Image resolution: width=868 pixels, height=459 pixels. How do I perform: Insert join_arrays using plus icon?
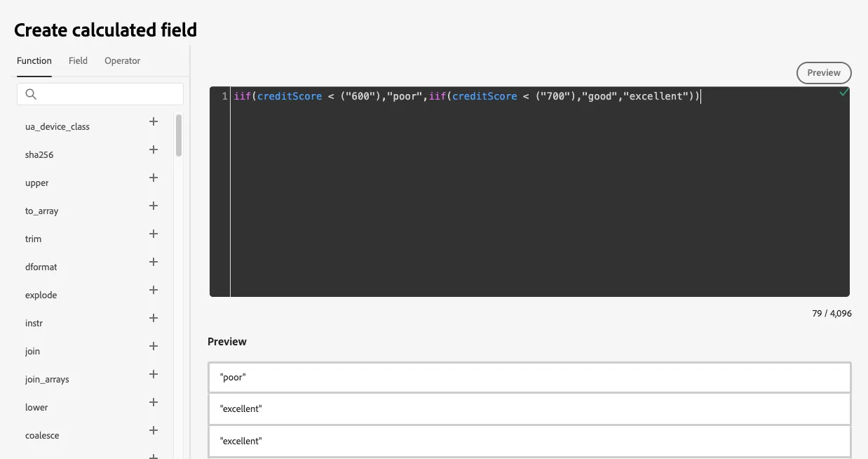pos(154,374)
